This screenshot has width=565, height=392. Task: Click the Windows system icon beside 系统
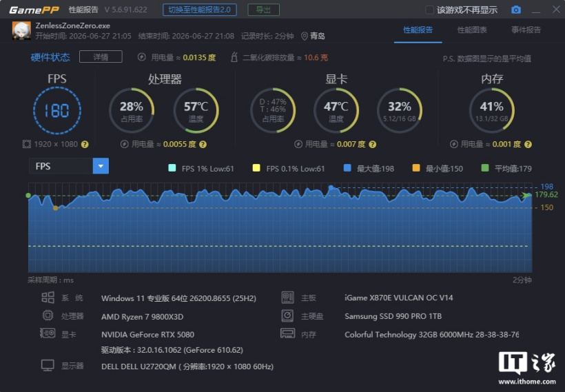pyautogui.click(x=48, y=298)
